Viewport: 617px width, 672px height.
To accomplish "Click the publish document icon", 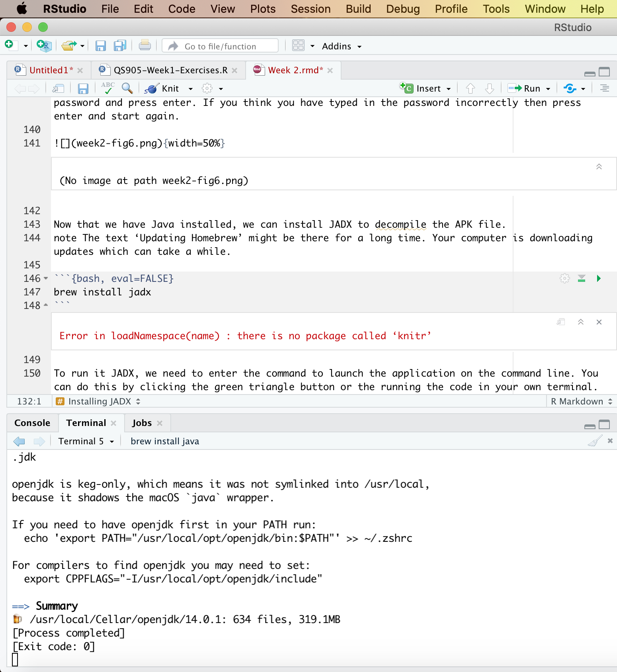I will 570,88.
